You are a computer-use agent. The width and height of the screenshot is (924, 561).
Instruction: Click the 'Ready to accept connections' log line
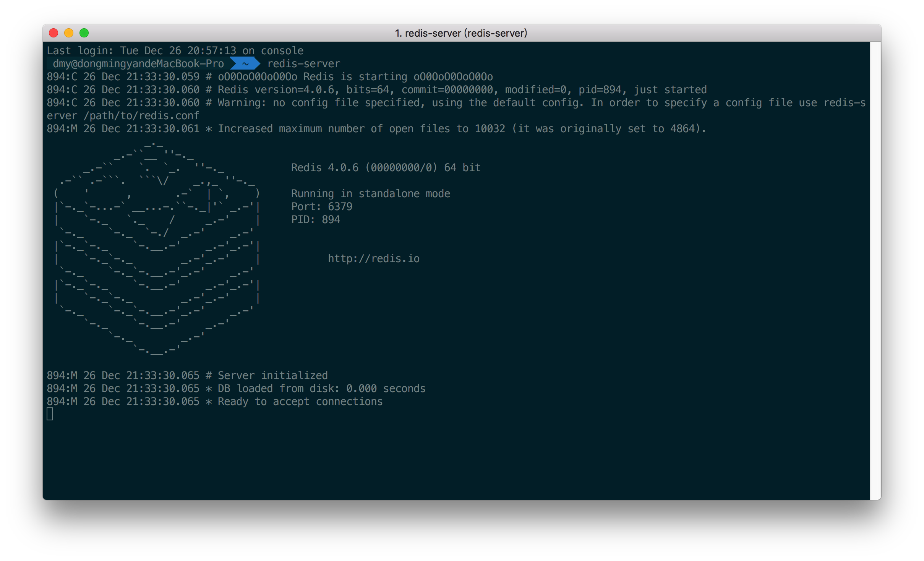(300, 402)
